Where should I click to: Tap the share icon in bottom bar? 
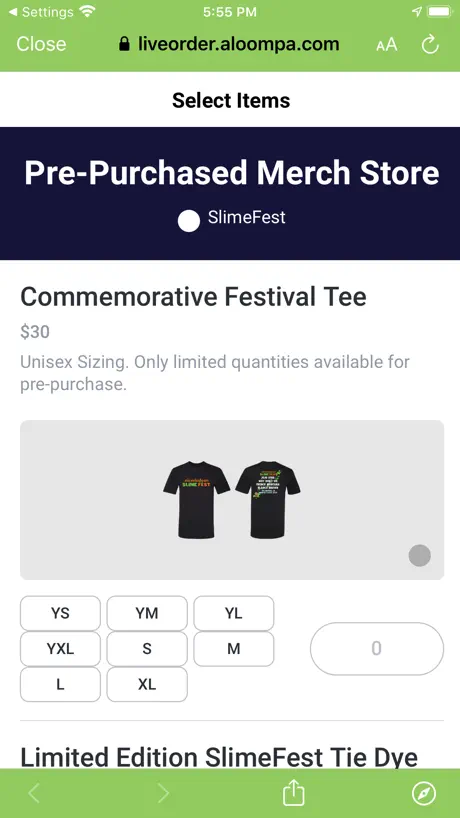(x=293, y=793)
